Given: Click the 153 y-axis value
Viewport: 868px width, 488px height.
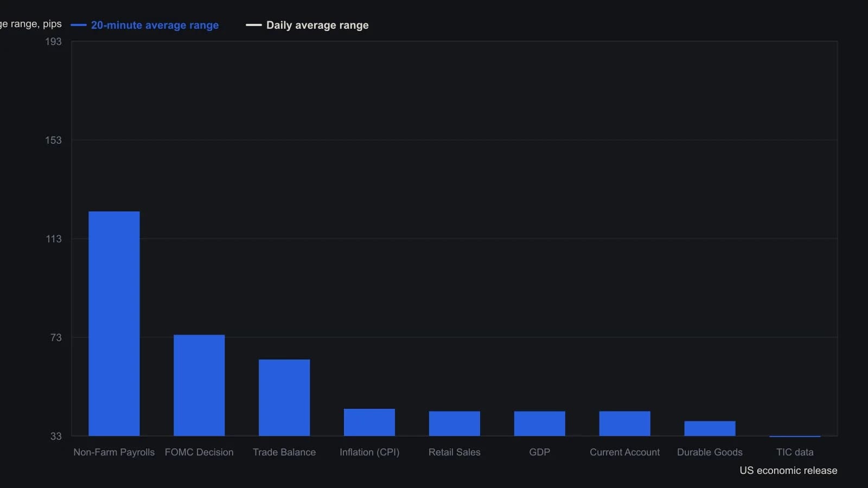Looking at the screenshot, I should point(53,140).
